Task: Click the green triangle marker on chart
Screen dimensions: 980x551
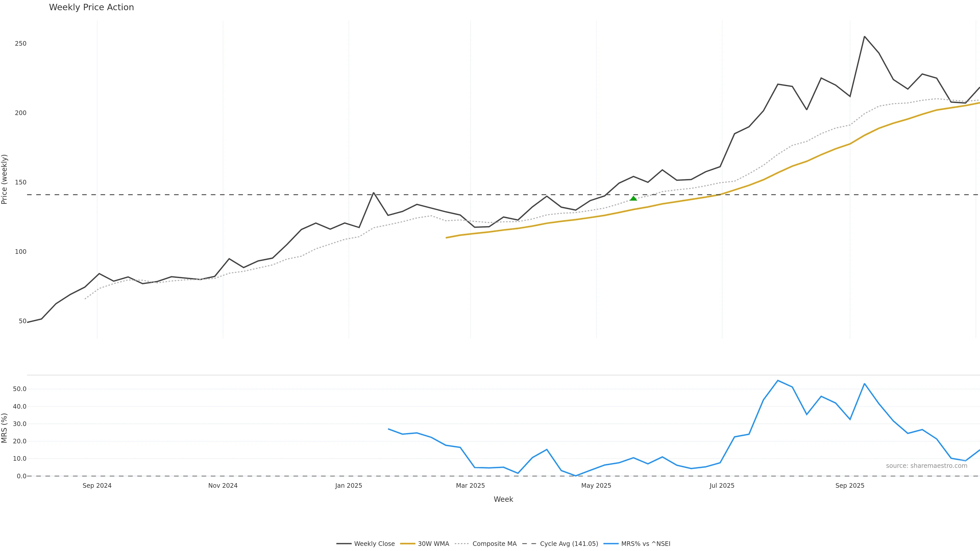Action: pos(633,198)
